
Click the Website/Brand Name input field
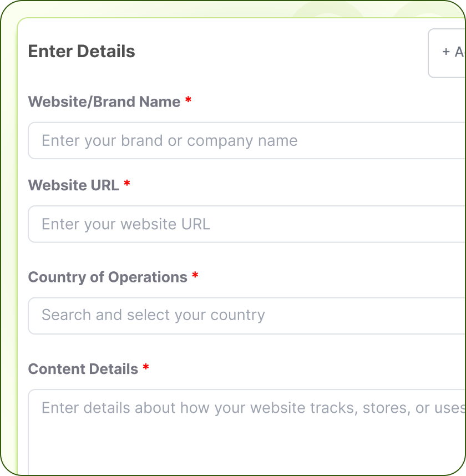(244, 140)
